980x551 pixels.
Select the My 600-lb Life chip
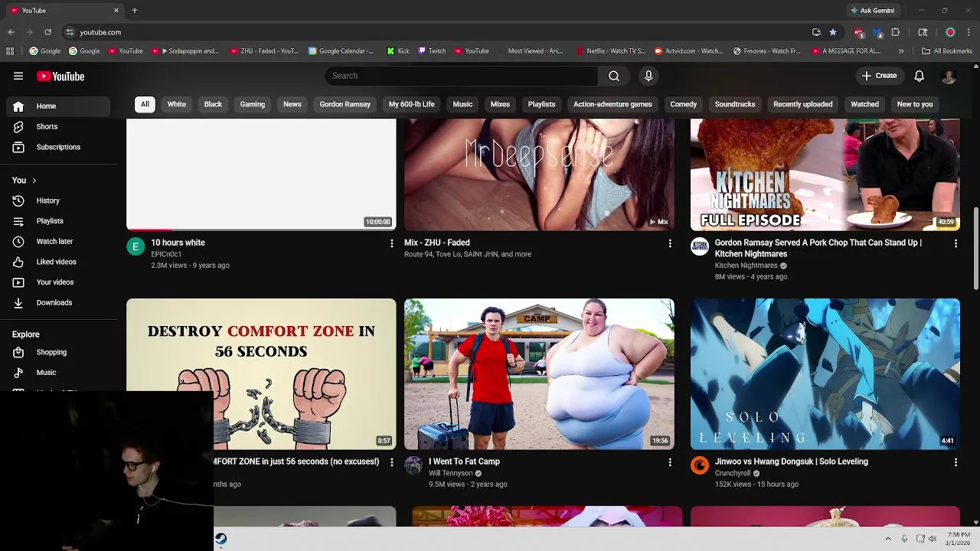[412, 104]
